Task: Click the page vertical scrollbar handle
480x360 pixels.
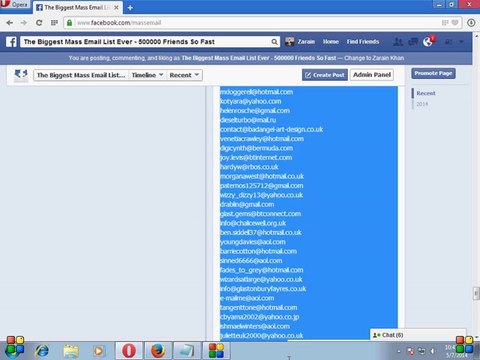Action: pos(476,293)
